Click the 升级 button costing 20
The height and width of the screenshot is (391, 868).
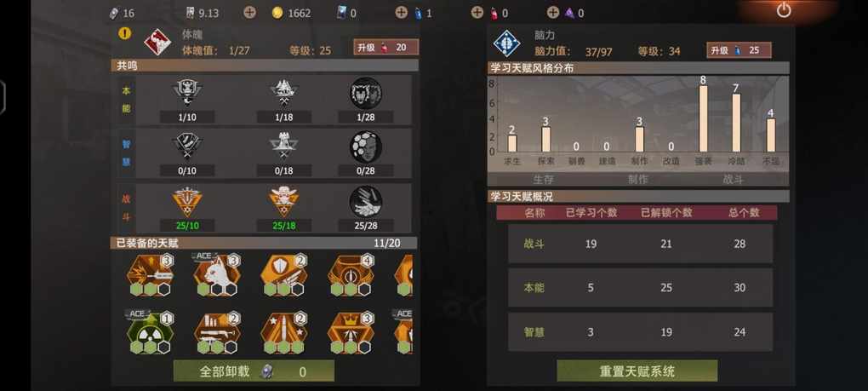(x=385, y=47)
